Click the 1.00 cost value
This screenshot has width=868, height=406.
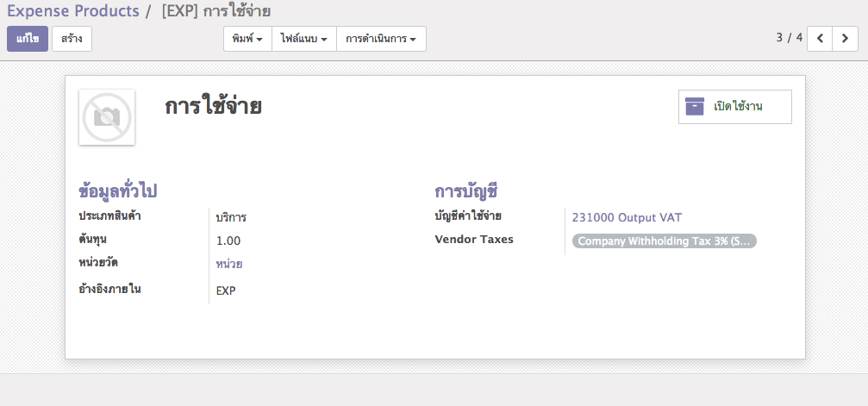(228, 240)
